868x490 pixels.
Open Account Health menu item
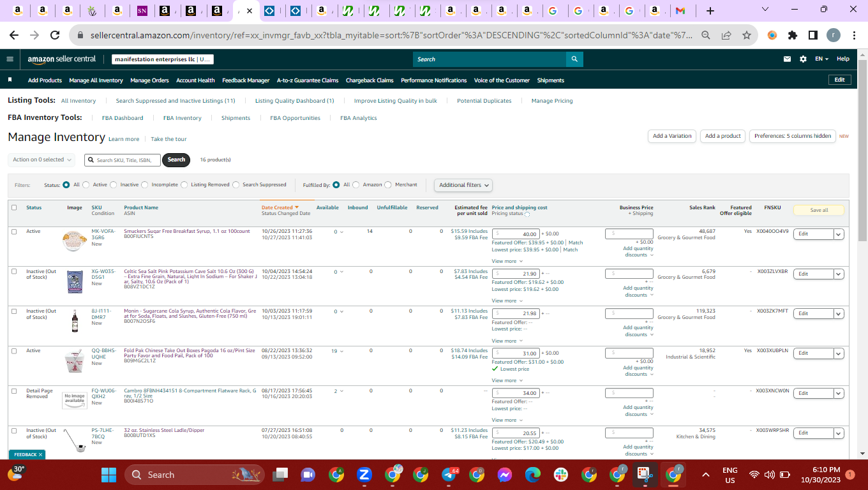click(x=195, y=80)
